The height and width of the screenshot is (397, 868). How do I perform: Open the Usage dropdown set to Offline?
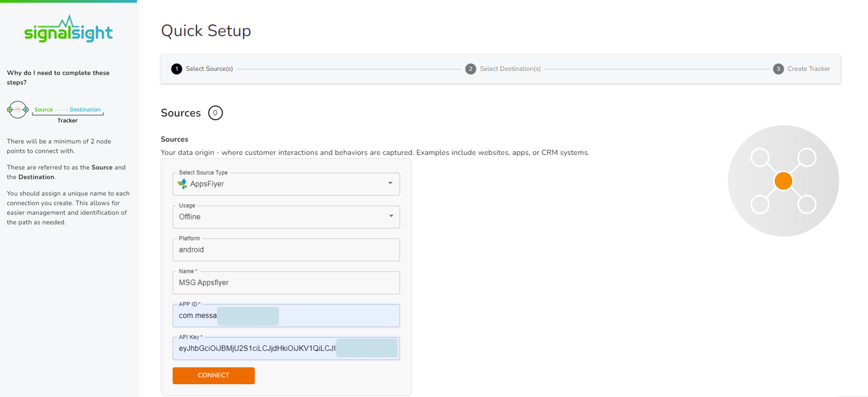286,217
